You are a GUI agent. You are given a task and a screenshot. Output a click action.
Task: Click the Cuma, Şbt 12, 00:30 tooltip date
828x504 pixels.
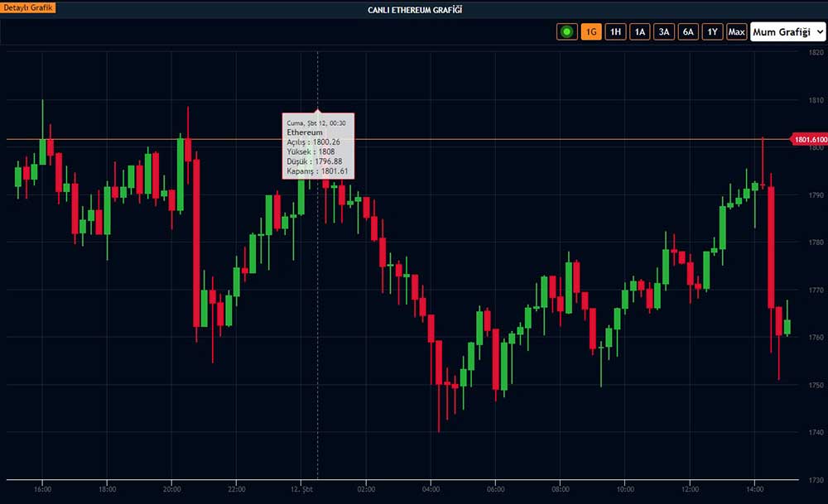pos(315,123)
